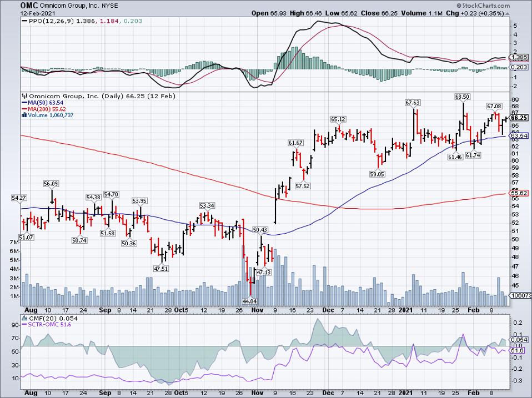
Task: Click the 61.74 low price label
Action: coord(473,155)
